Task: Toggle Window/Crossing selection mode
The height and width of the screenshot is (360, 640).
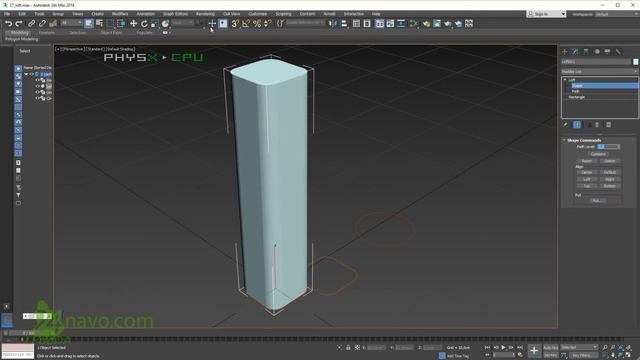Action: coord(121,24)
